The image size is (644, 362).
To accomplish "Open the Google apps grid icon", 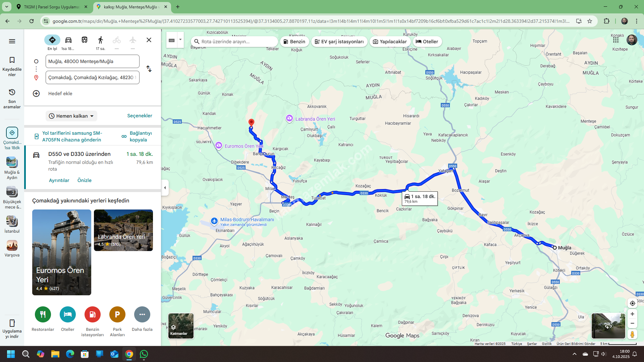I will pyautogui.click(x=616, y=40).
